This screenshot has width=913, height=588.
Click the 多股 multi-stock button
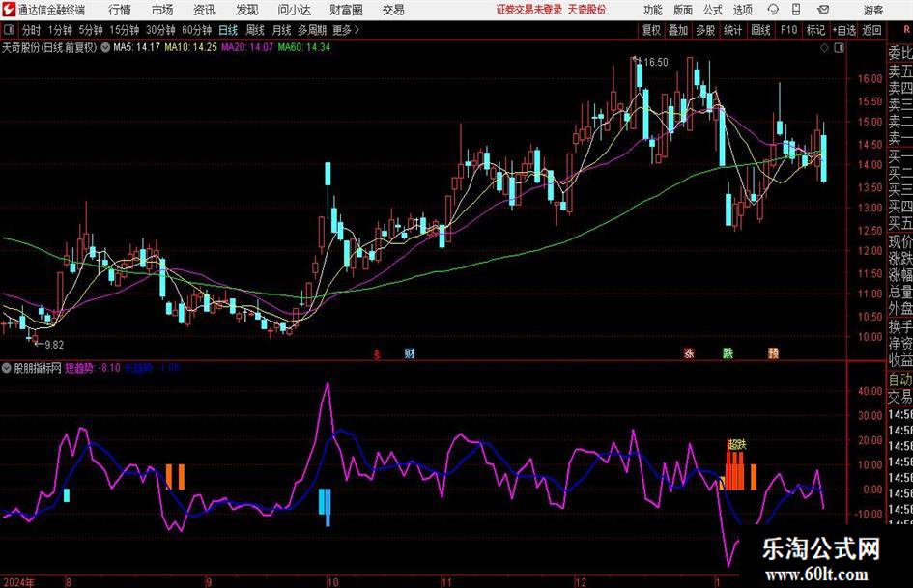point(705,30)
